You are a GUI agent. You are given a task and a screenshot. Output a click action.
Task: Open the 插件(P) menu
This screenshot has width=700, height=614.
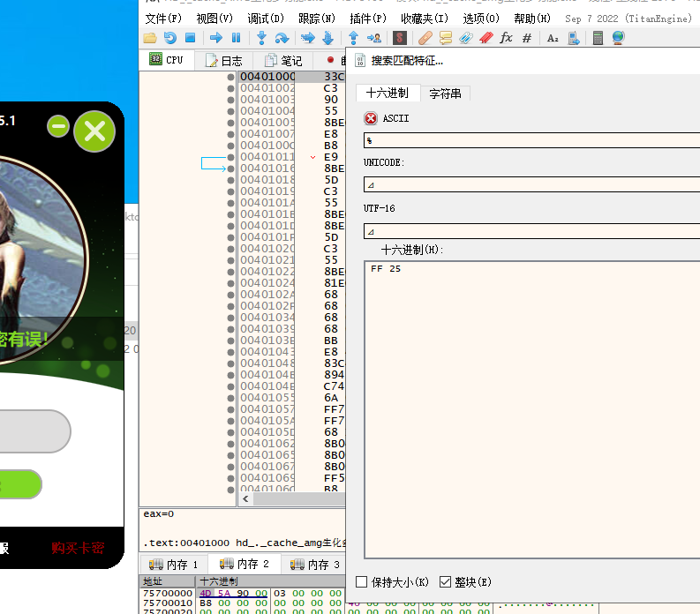click(x=368, y=19)
